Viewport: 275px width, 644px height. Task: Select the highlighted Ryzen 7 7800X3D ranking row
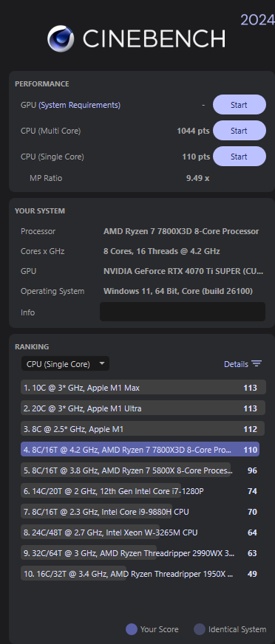(140, 449)
